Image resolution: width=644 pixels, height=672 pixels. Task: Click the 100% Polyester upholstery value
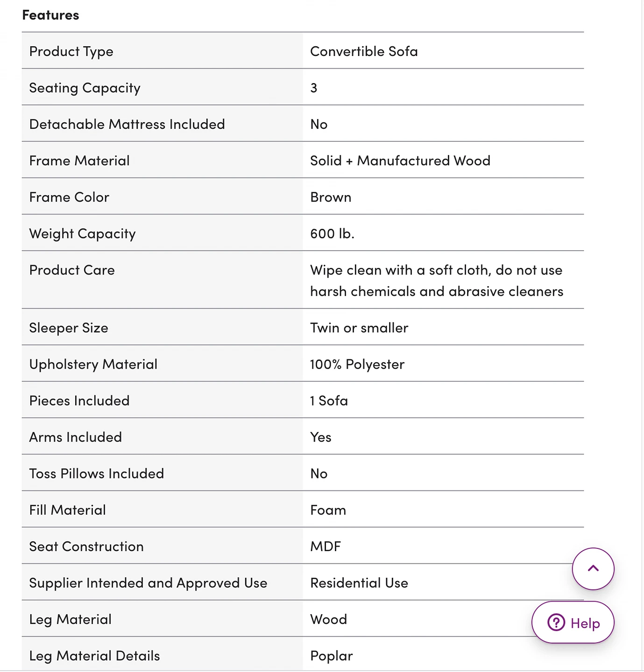[357, 364]
